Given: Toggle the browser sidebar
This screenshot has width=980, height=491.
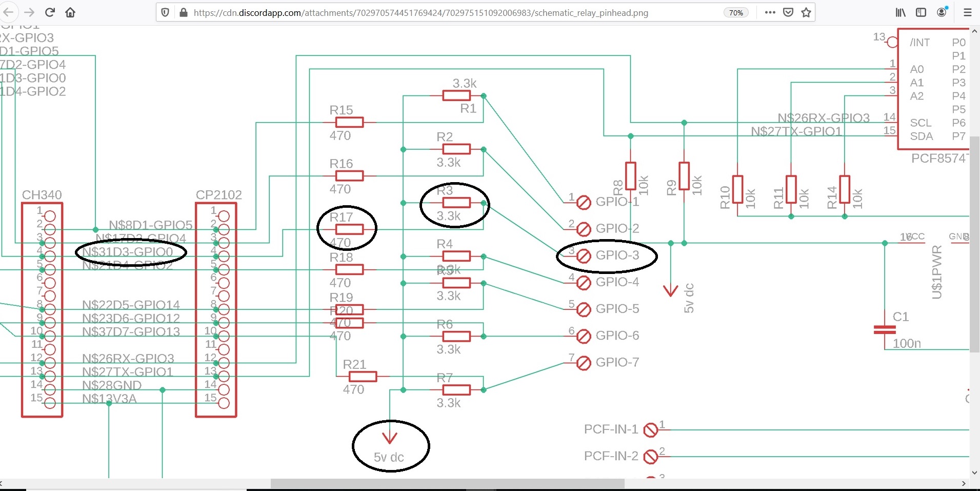Looking at the screenshot, I should [x=921, y=12].
